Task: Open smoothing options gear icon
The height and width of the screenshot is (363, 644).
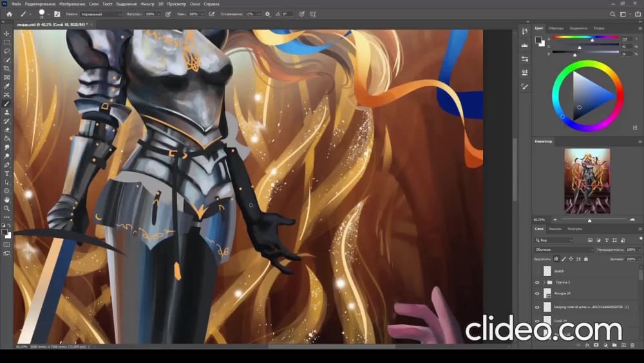Action: [x=268, y=14]
